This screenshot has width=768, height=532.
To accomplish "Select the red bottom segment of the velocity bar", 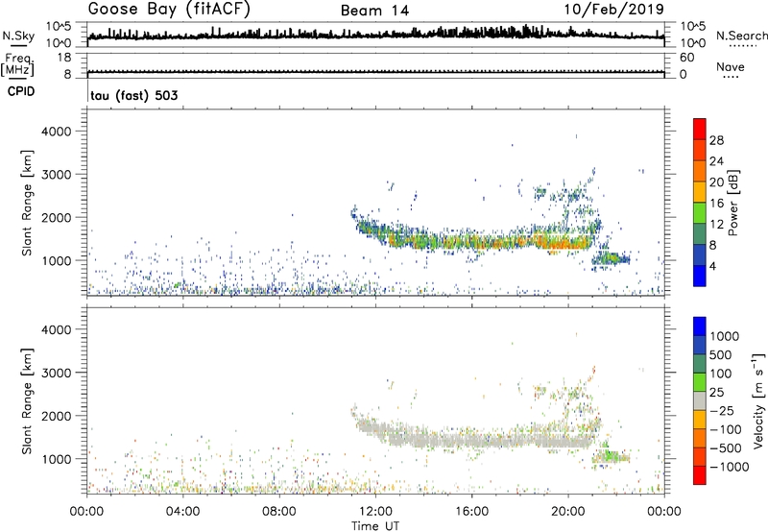I will 700,475.
